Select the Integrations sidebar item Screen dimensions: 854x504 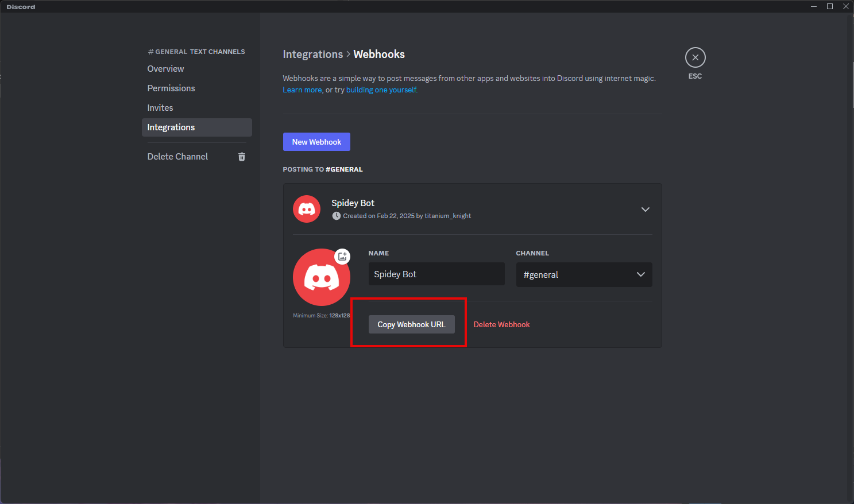click(x=196, y=127)
